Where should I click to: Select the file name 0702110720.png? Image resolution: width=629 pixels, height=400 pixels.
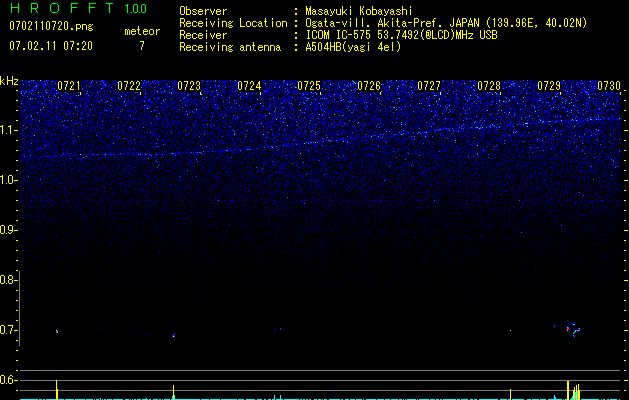tap(51, 26)
